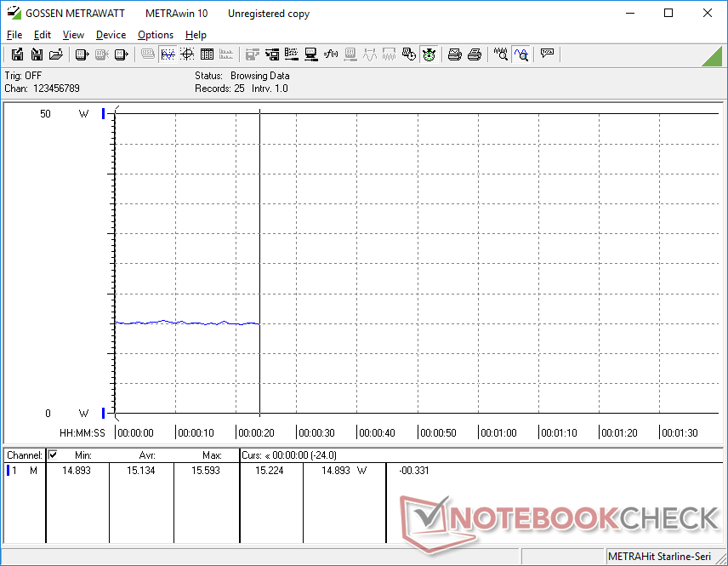Open a file with the folder icon
The height and width of the screenshot is (566, 728).
tap(56, 54)
